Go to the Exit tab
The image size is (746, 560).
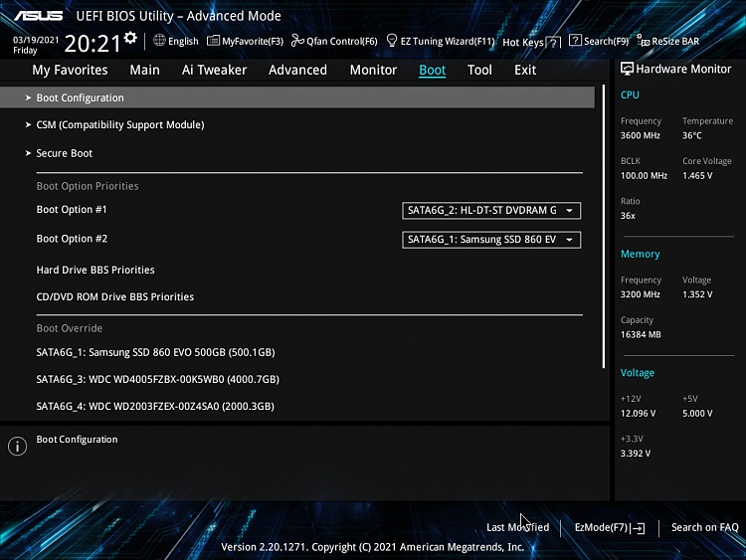point(525,70)
